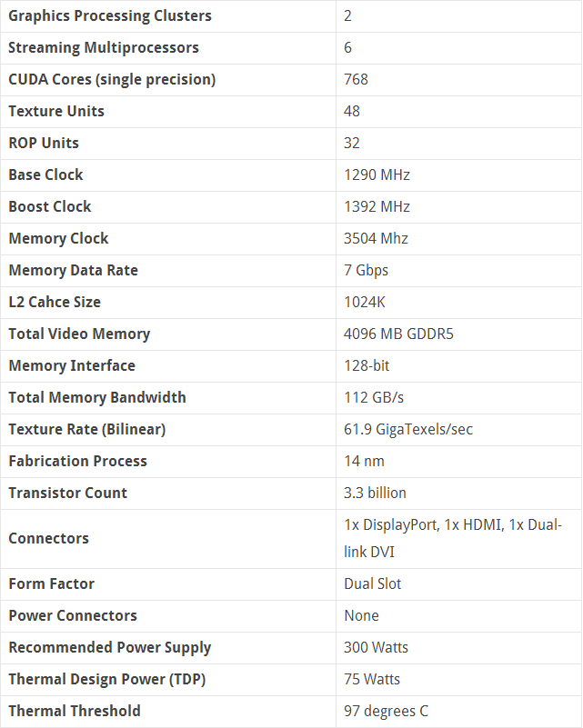Click the 7 Gbps data rate value
583x728 pixels.
366,270
